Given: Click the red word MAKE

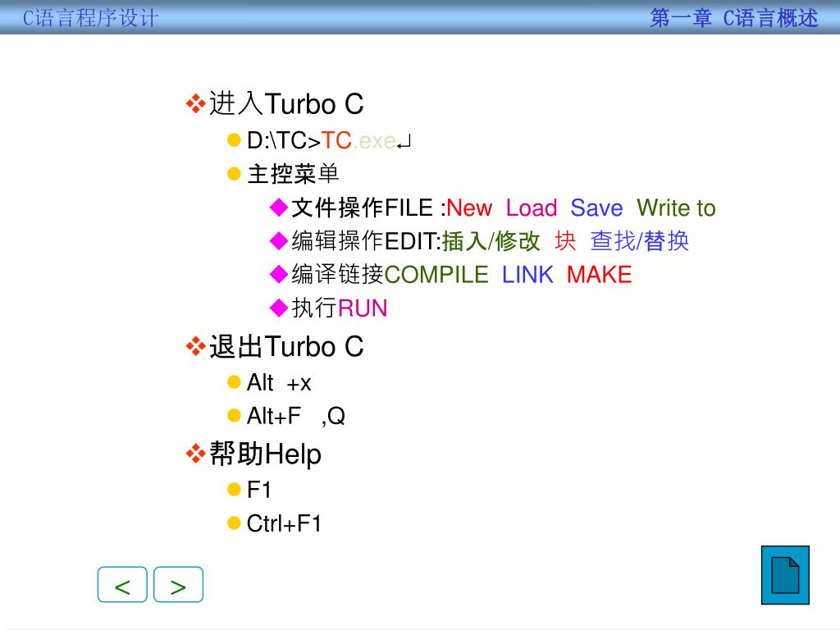Looking at the screenshot, I should coord(600,275).
